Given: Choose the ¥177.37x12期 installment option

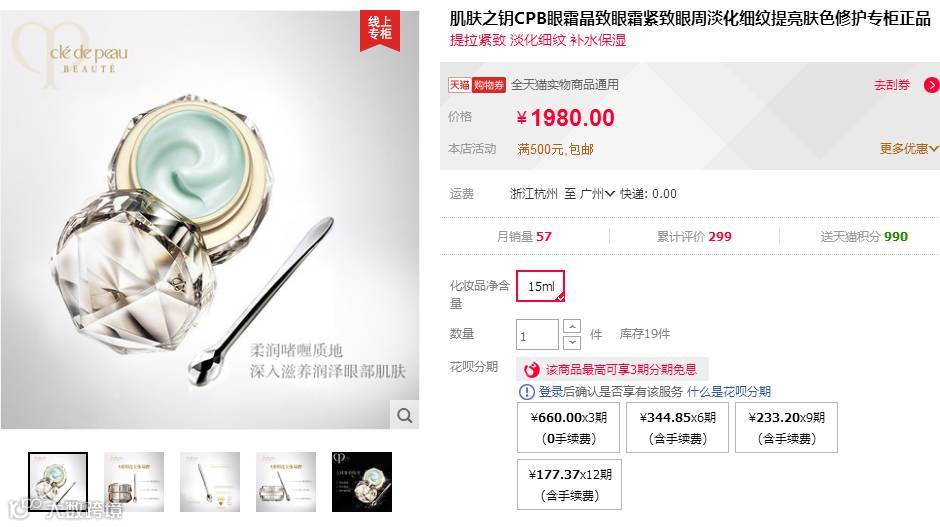Looking at the screenshot, I should tap(570, 484).
